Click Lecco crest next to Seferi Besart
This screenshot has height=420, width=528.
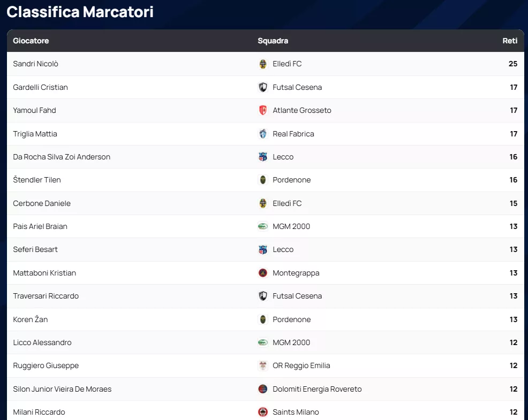click(x=263, y=249)
